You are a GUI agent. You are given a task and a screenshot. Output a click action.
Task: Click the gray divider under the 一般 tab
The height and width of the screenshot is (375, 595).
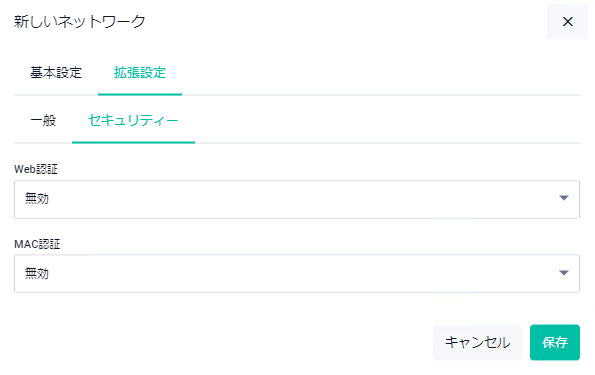tap(43, 143)
